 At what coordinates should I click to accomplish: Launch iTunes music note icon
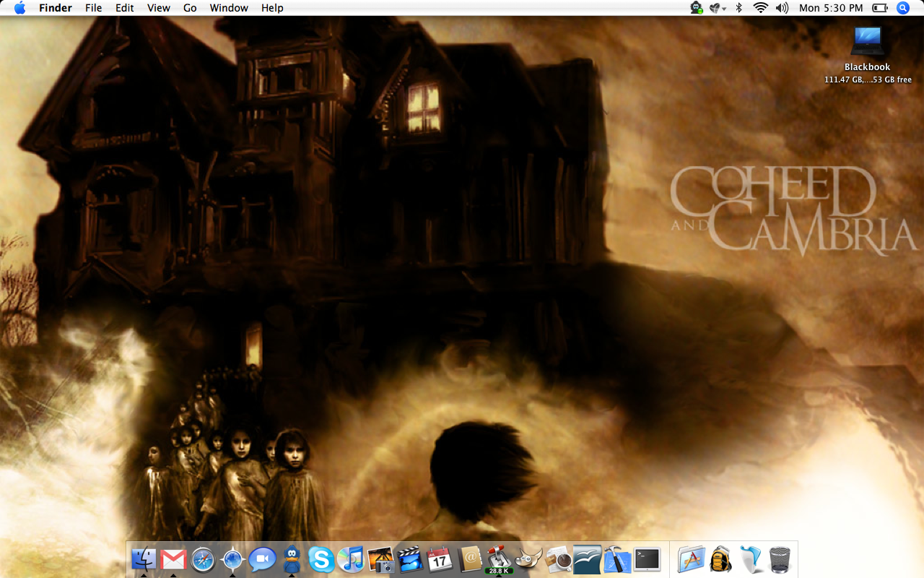point(351,559)
